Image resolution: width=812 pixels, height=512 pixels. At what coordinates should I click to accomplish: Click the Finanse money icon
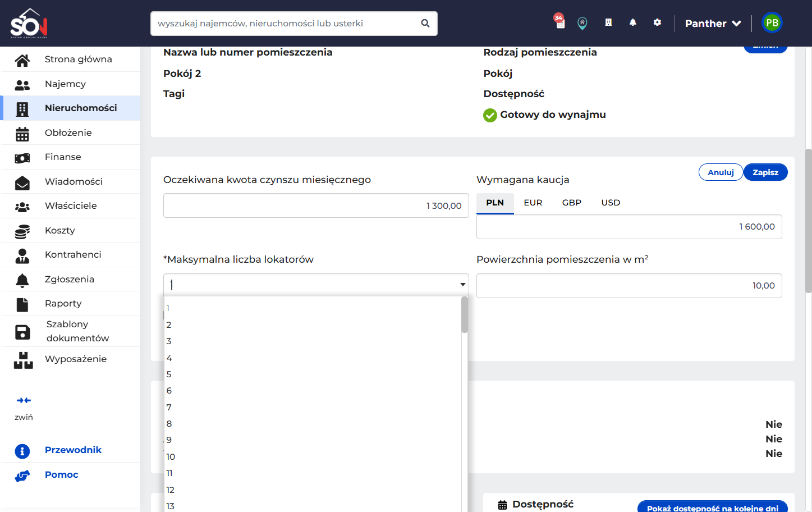(x=22, y=158)
